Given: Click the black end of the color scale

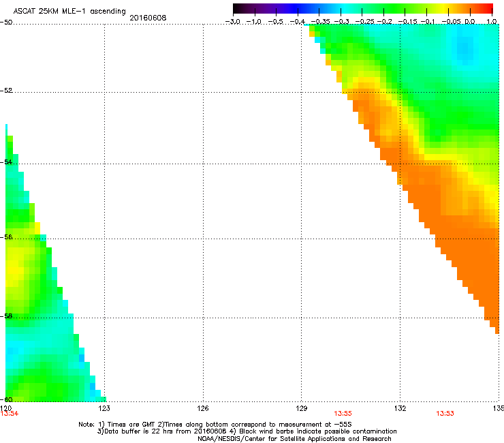Looking at the screenshot, I should tap(238, 8).
